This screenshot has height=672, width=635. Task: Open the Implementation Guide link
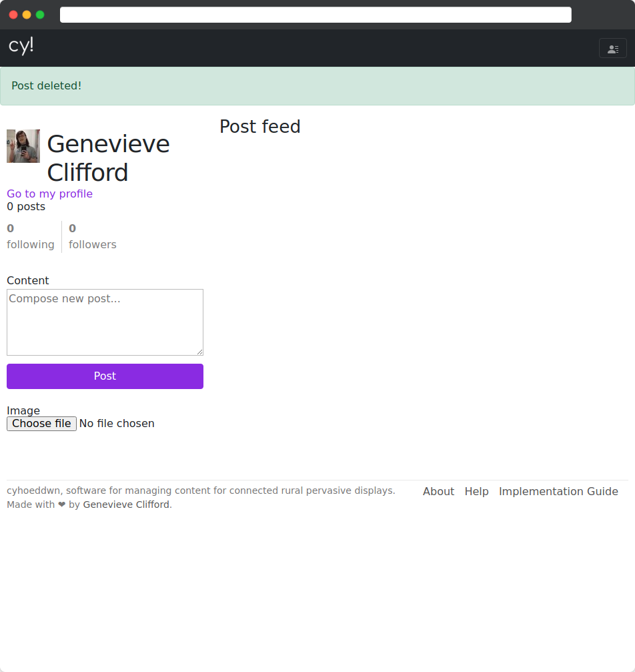[558, 491]
